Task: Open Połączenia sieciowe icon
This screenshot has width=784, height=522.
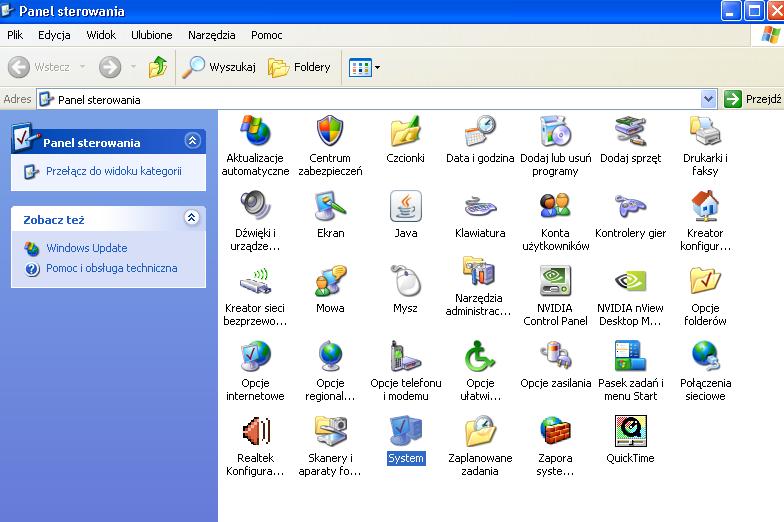Action: click(x=705, y=356)
